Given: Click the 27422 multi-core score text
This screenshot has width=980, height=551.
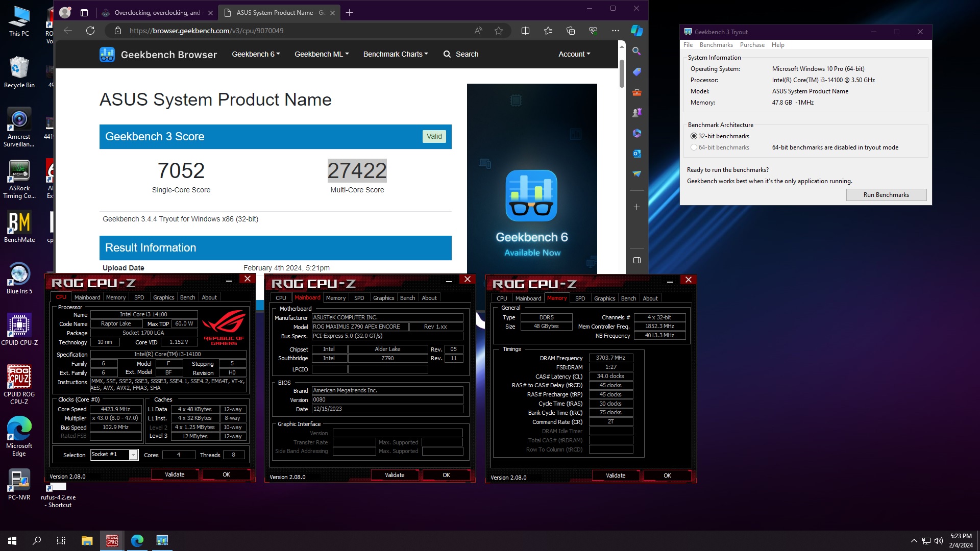Looking at the screenshot, I should click(357, 171).
